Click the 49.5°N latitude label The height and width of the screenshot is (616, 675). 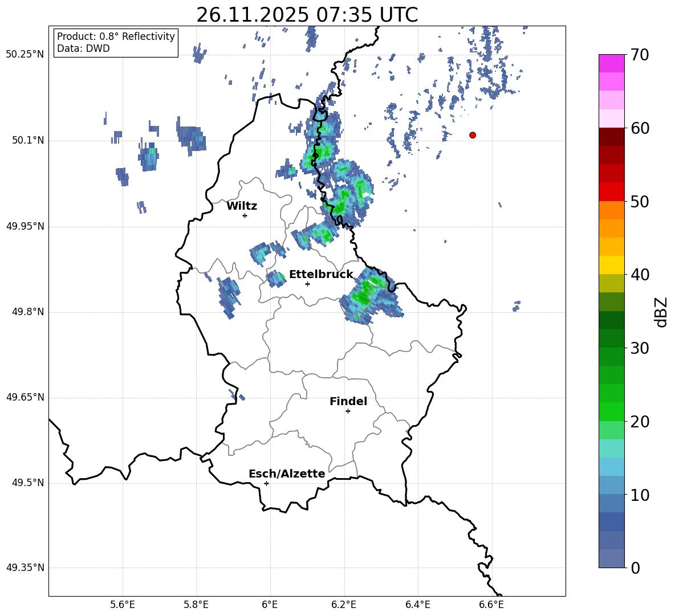[x=28, y=483]
